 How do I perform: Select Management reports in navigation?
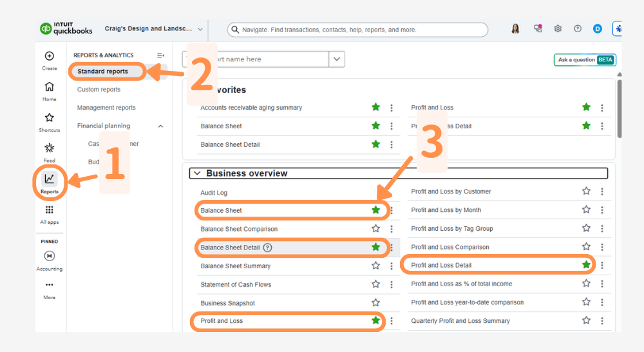[106, 108]
